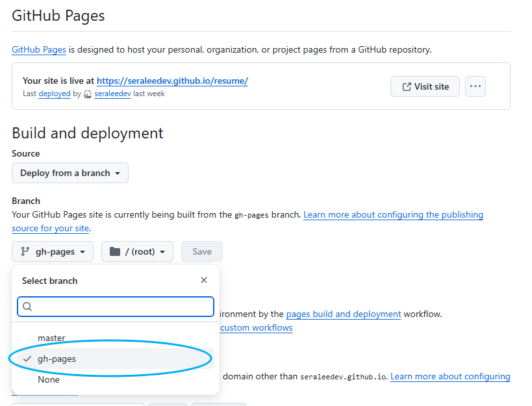This screenshot has width=532, height=406.
Task: Open the GitHub Pages documentation link
Action: (x=39, y=50)
